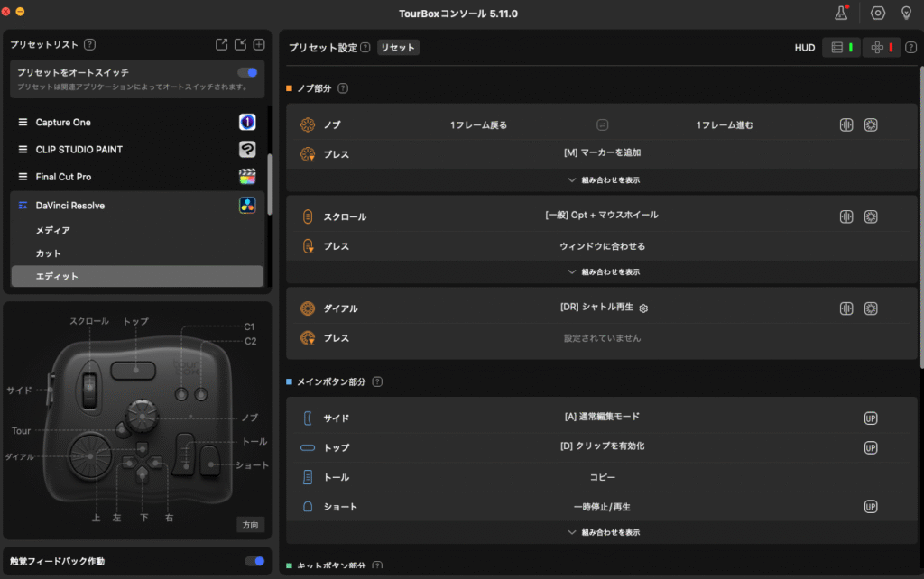
Task: Click the リセット button
Action: pos(398,47)
